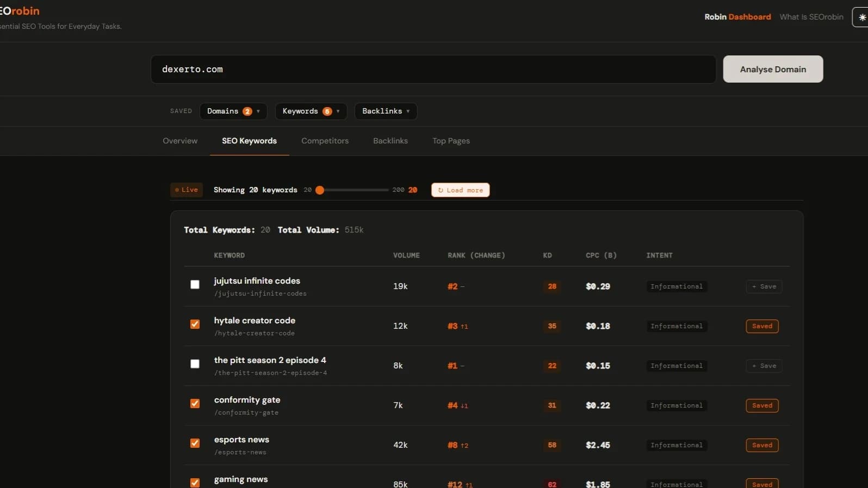The width and height of the screenshot is (868, 488).
Task: Uncheck the conformity gate checkbox
Action: [x=195, y=403]
